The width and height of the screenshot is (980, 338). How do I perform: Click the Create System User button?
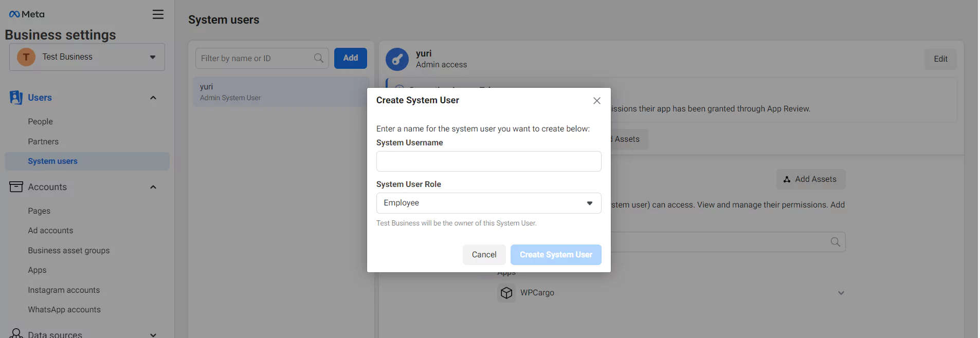(555, 255)
